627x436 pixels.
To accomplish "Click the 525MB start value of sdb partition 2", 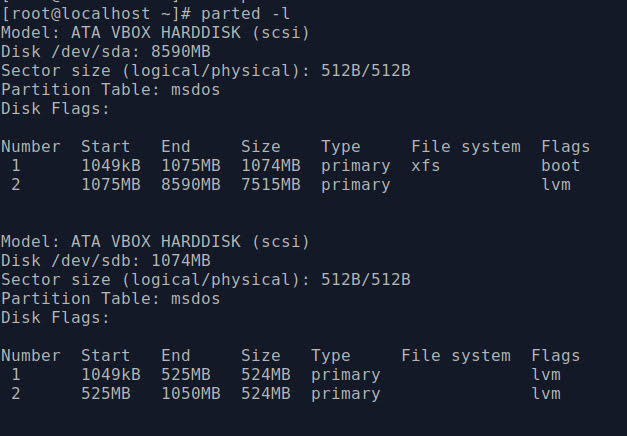I will (106, 394).
